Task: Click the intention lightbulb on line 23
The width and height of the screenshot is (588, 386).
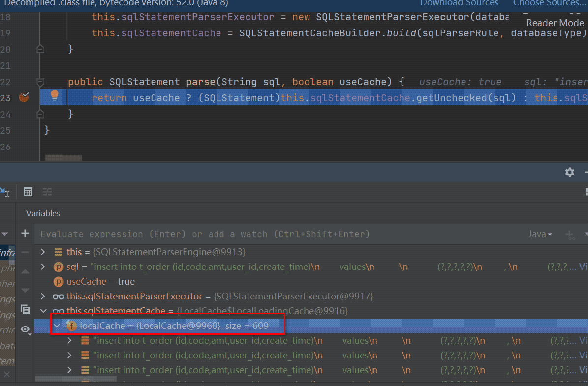Action: pos(55,95)
